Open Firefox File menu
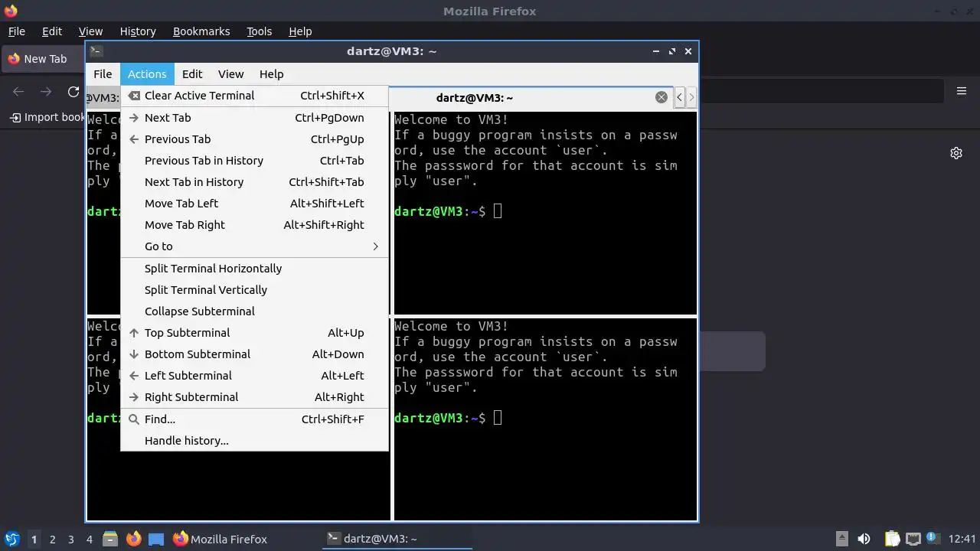 tap(17, 31)
